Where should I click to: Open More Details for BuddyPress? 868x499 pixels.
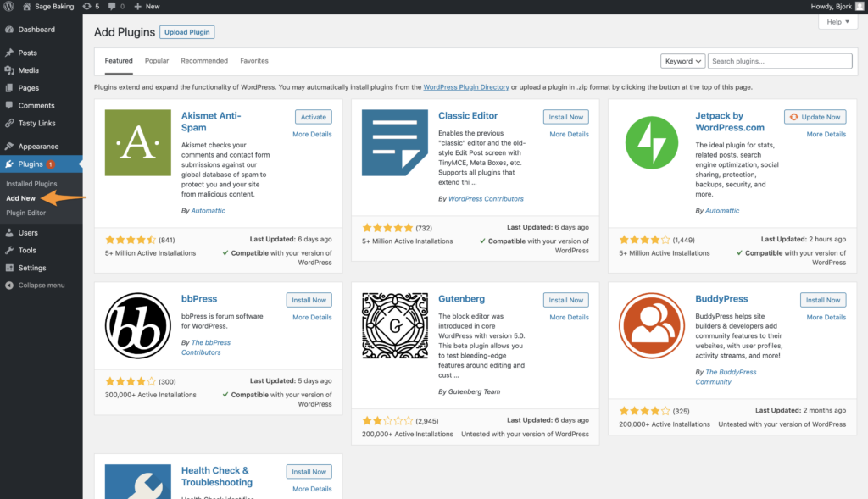coord(826,317)
